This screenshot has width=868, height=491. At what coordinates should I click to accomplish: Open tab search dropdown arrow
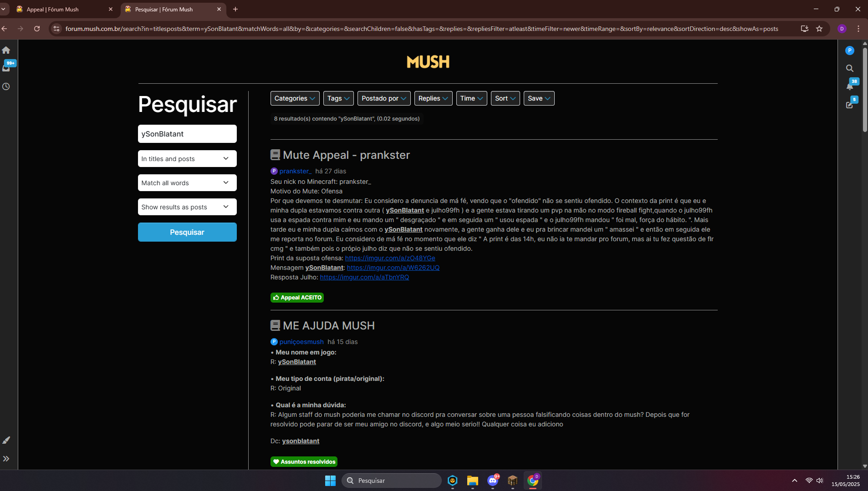(4, 9)
